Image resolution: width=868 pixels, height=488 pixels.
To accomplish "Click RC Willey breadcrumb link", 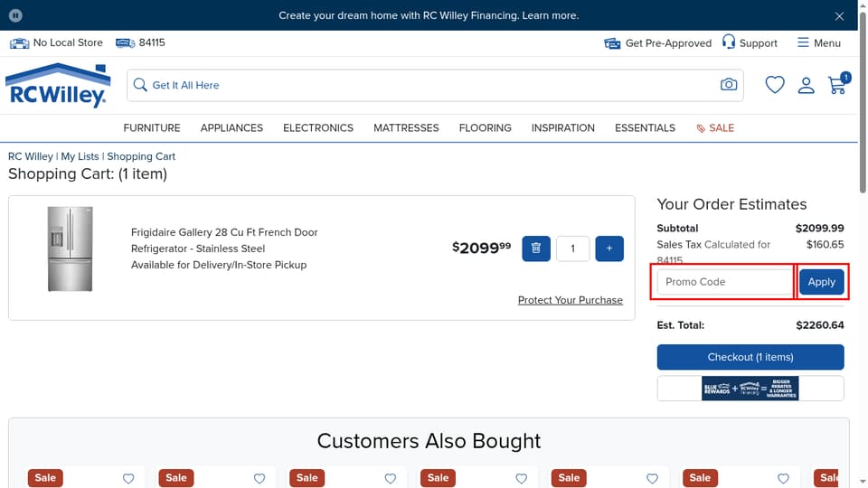I will point(31,156).
